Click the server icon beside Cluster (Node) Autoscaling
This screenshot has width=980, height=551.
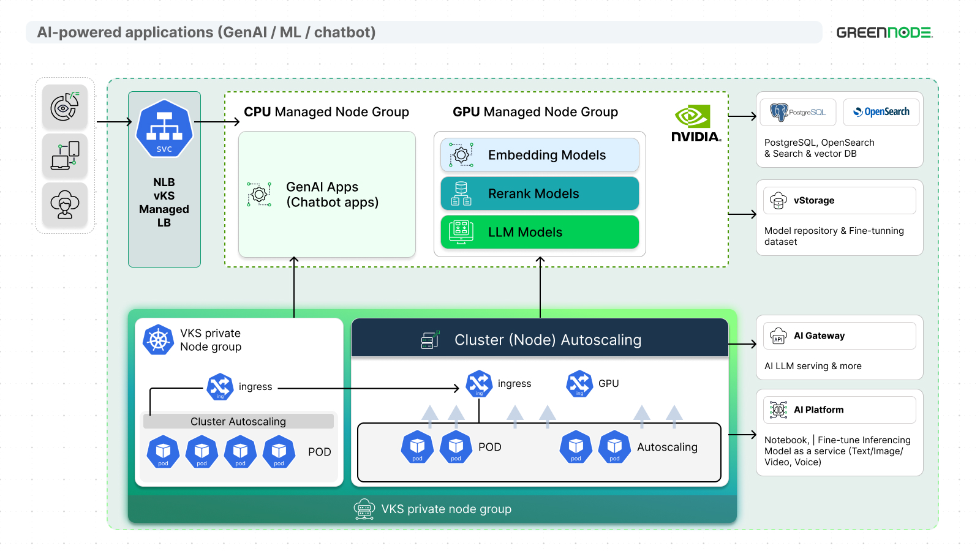pos(431,340)
